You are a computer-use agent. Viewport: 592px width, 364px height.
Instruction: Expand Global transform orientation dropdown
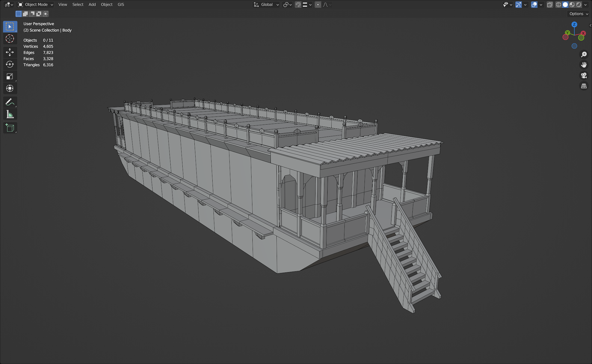pos(267,5)
